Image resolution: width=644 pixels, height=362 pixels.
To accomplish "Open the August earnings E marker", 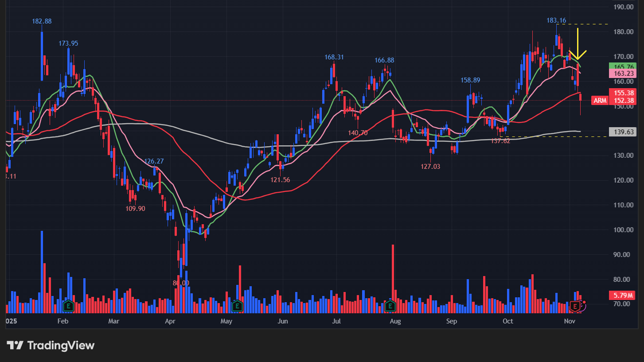I will [x=390, y=305].
